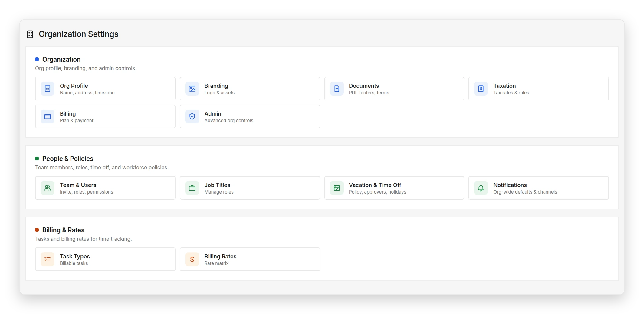Open the Admin advanced controls card
Screen dimensions: 644x314
tap(250, 116)
